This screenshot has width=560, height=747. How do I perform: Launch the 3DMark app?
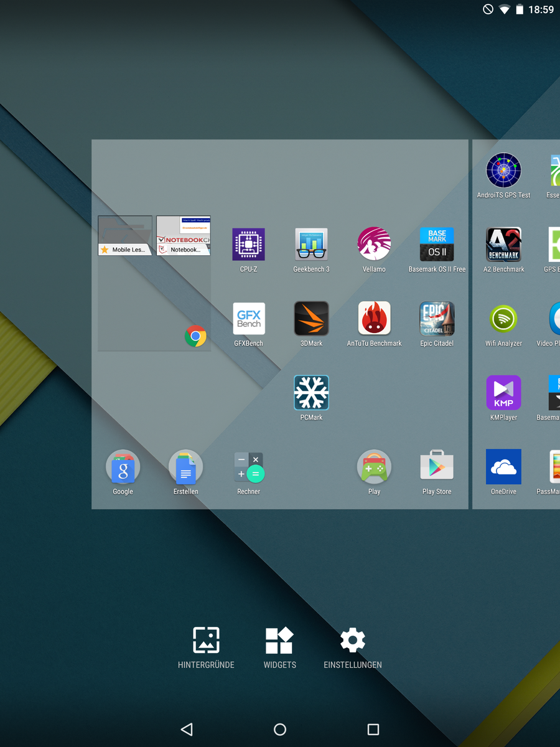tap(311, 319)
